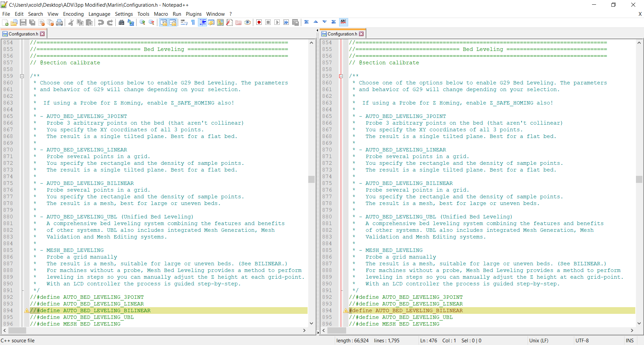
Task: Open the Encoding menu
Action: [x=73, y=14]
